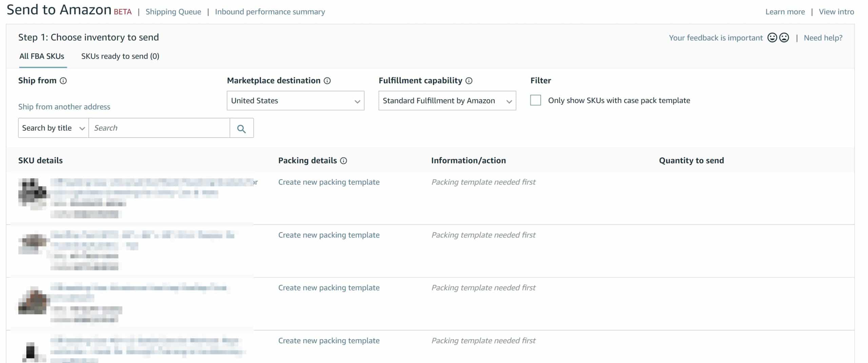The height and width of the screenshot is (363, 868).
Task: Click the magnifying glass search icon
Action: click(x=241, y=128)
